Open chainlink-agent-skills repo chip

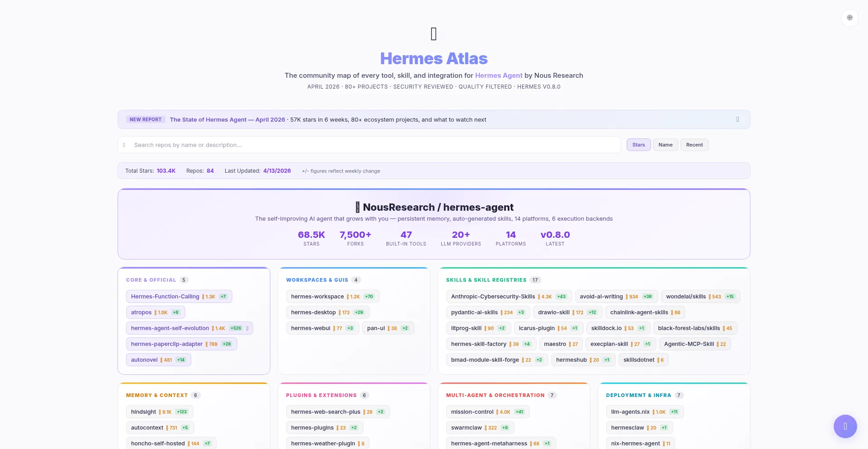tap(645, 312)
